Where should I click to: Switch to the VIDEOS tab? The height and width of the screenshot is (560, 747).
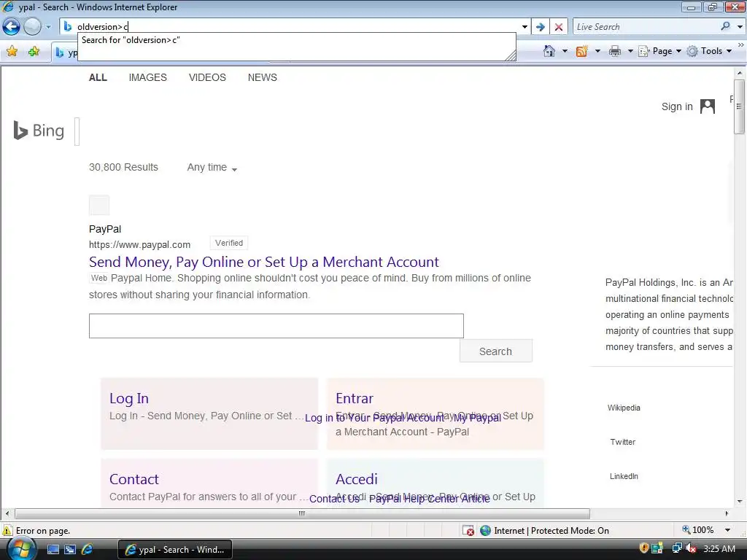pyautogui.click(x=207, y=77)
